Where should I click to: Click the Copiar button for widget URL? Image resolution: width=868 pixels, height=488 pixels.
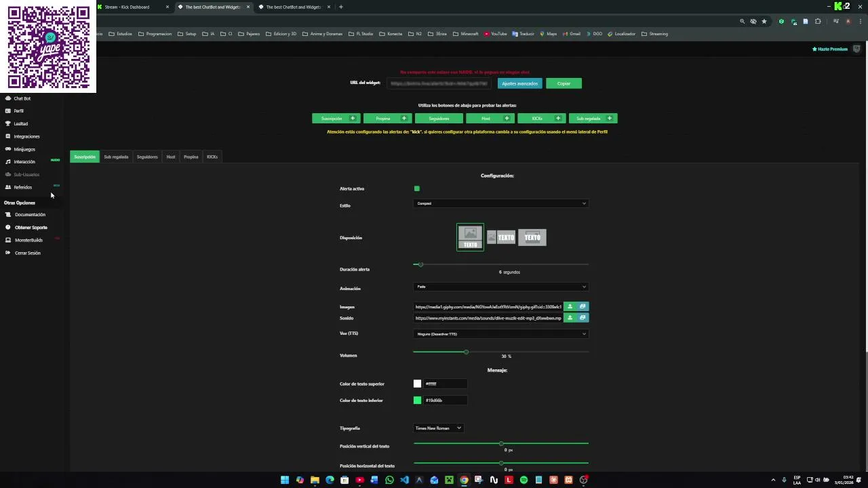coord(564,83)
